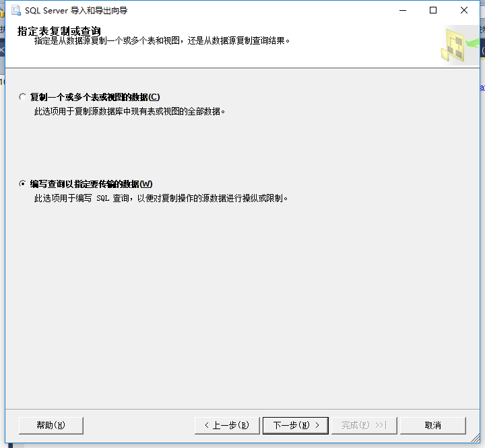The height and width of the screenshot is (448, 485).
Task: Select the write a query radio button
Action: click(23, 184)
